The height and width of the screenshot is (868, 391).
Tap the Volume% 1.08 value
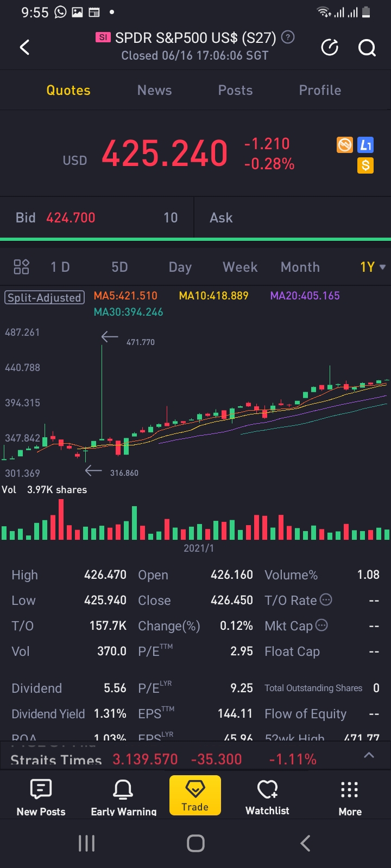coord(368,575)
